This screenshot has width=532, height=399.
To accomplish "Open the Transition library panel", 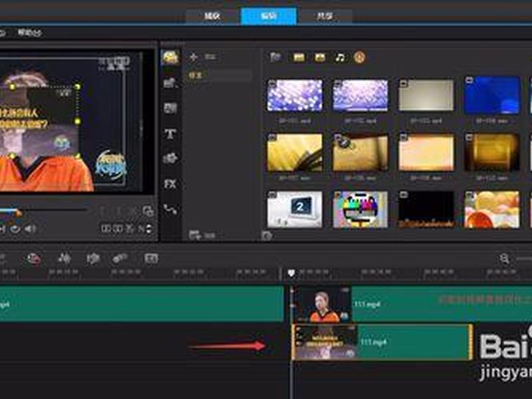I will [170, 108].
